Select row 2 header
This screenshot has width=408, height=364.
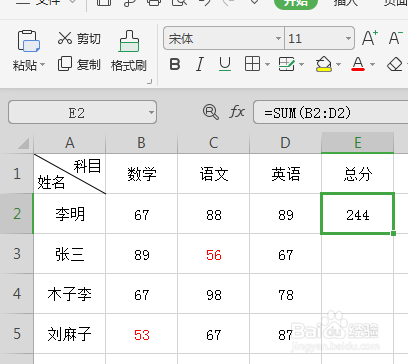(17, 214)
